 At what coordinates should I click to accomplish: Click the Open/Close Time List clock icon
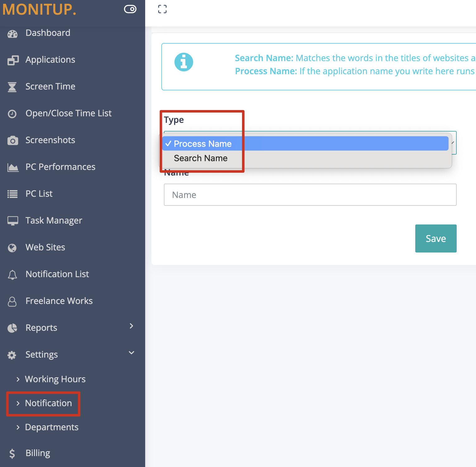click(x=12, y=114)
